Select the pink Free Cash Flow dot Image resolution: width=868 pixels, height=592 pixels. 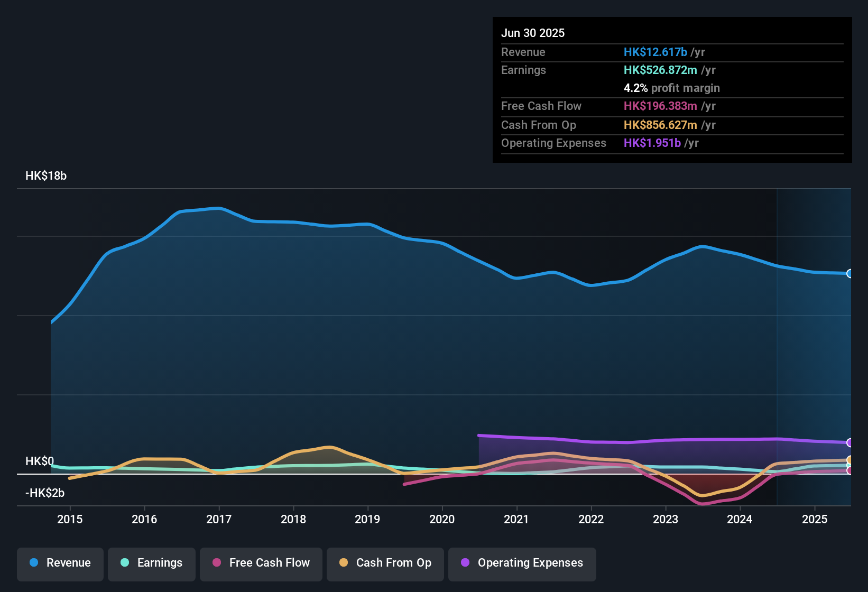tap(217, 563)
